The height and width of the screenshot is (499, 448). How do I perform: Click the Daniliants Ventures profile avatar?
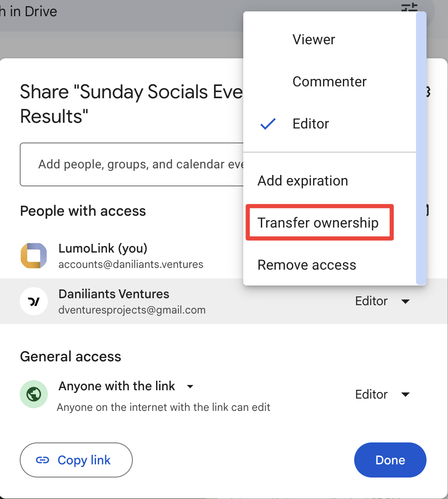coord(34,301)
